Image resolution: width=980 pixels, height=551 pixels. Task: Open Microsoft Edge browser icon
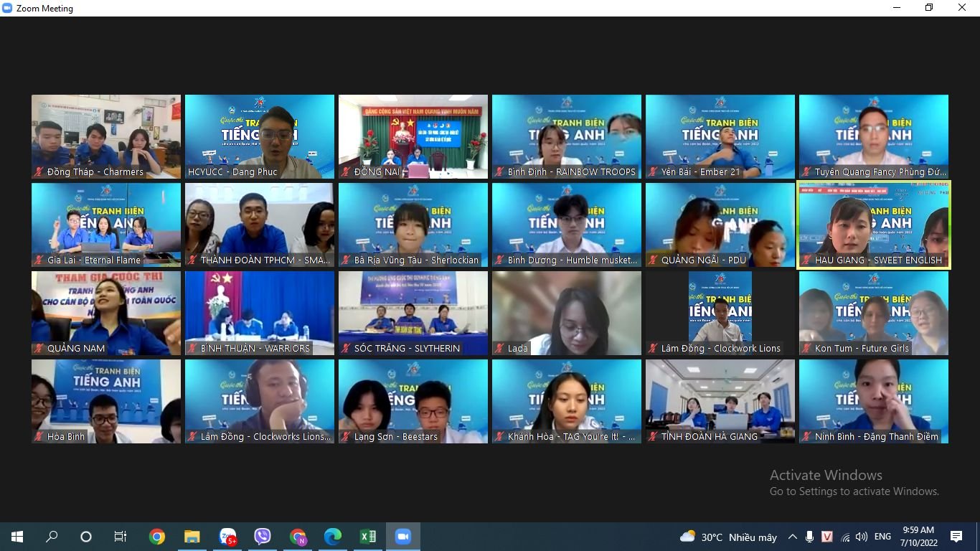click(333, 537)
